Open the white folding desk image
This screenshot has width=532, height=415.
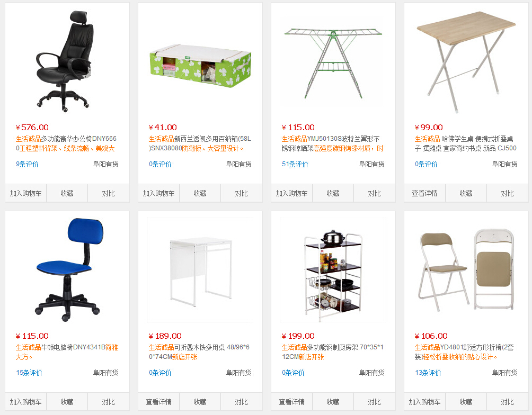[200, 270]
